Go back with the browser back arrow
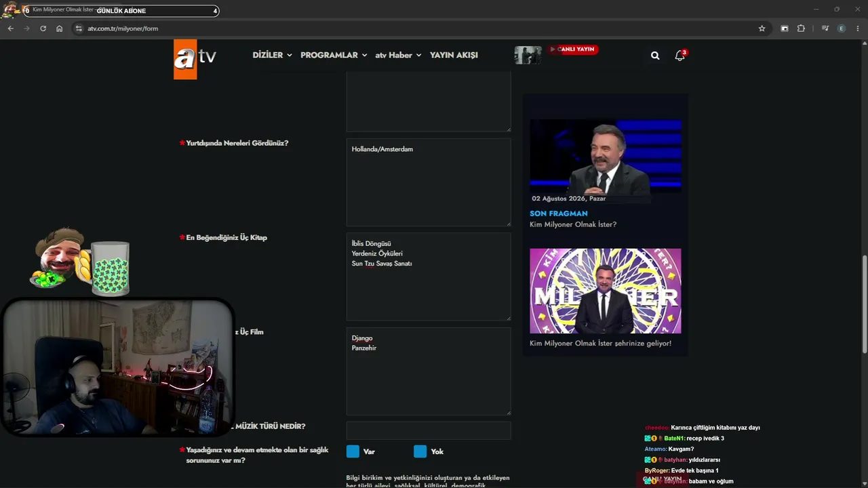868x488 pixels. point(10,28)
